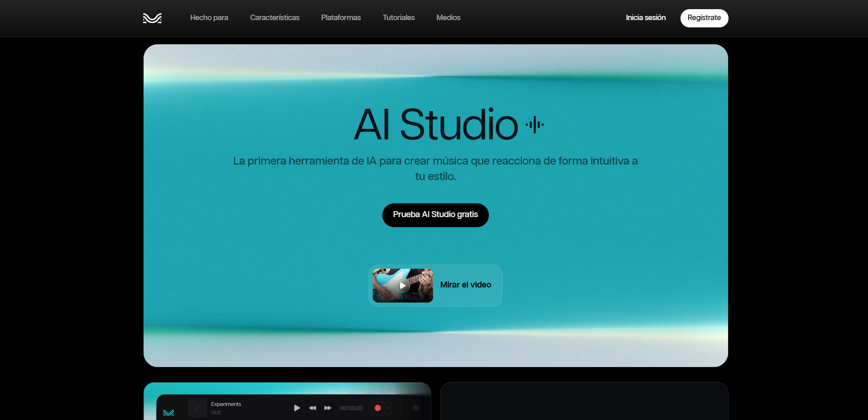Click the 00:00.00 time display in the player
The image size is (868, 420).
pyautogui.click(x=351, y=408)
